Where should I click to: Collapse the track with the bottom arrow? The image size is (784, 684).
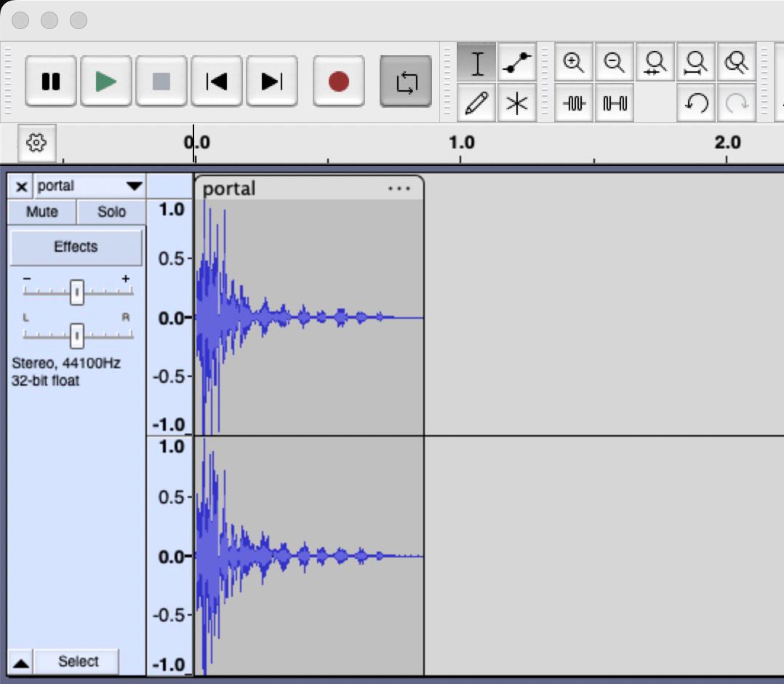(x=21, y=662)
